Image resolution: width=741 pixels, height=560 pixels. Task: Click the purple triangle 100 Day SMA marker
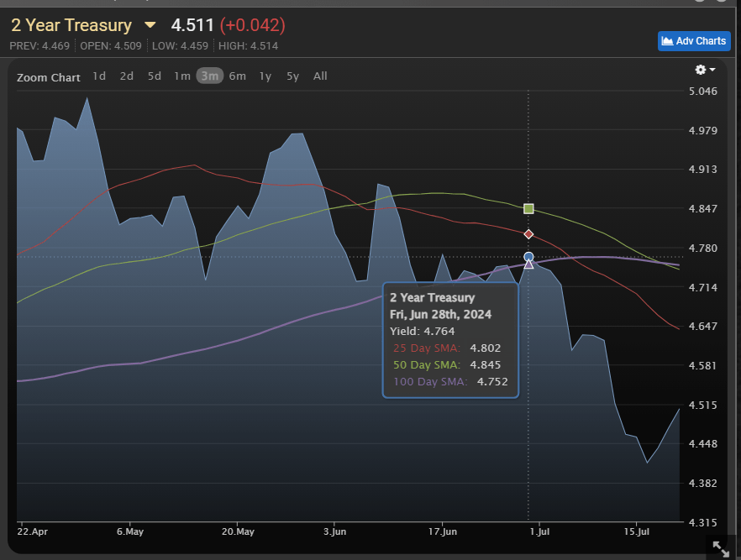tap(528, 264)
